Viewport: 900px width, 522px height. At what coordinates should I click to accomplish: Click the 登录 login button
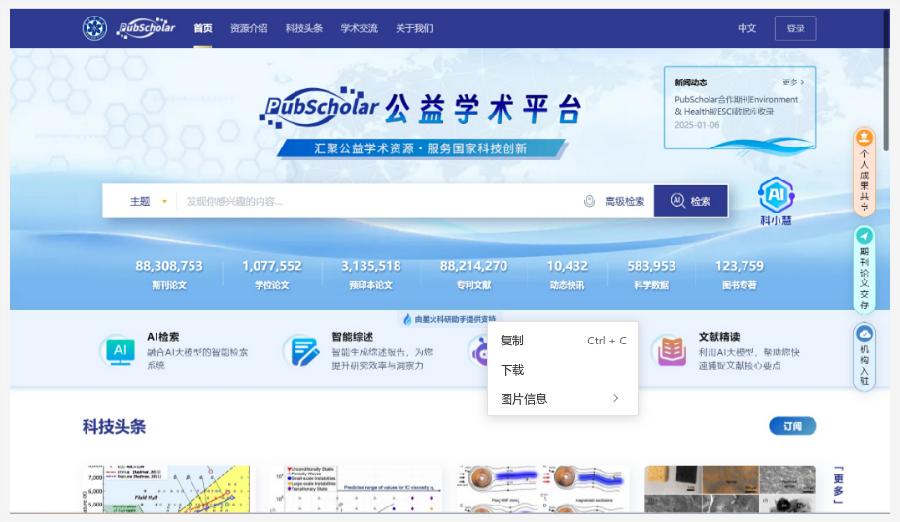[x=795, y=28]
